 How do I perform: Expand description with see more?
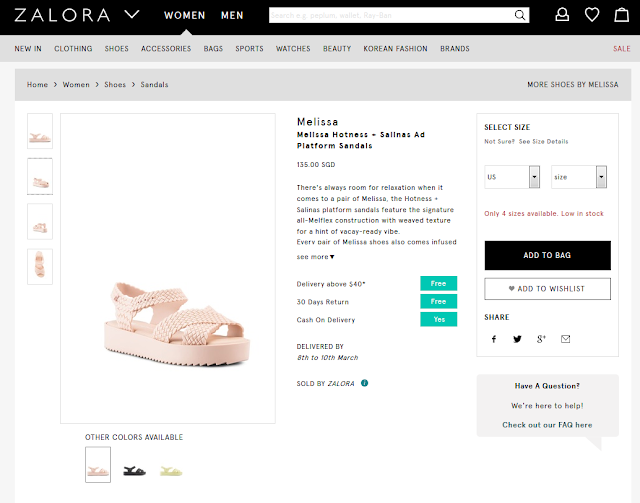pos(315,257)
